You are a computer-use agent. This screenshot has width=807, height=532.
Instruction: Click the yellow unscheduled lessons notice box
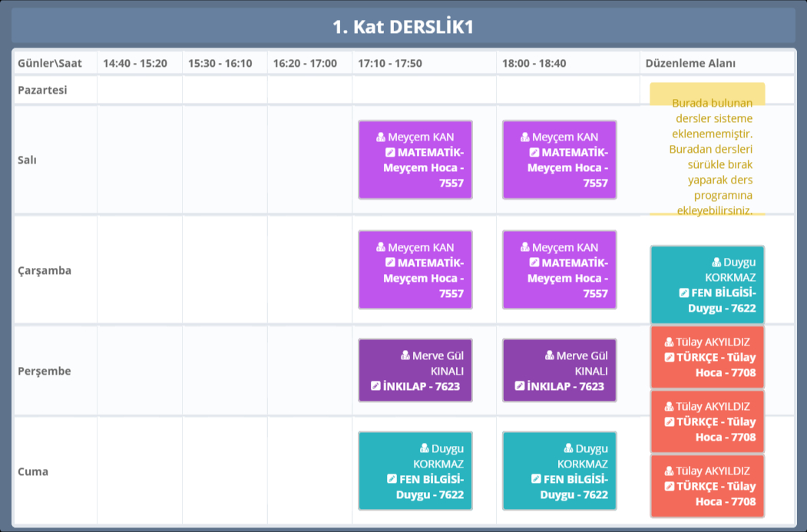[707, 150]
